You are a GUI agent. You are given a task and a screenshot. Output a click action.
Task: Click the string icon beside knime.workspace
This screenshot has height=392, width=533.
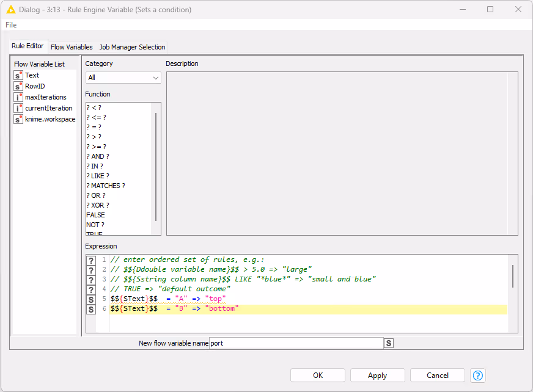pyautogui.click(x=18, y=119)
